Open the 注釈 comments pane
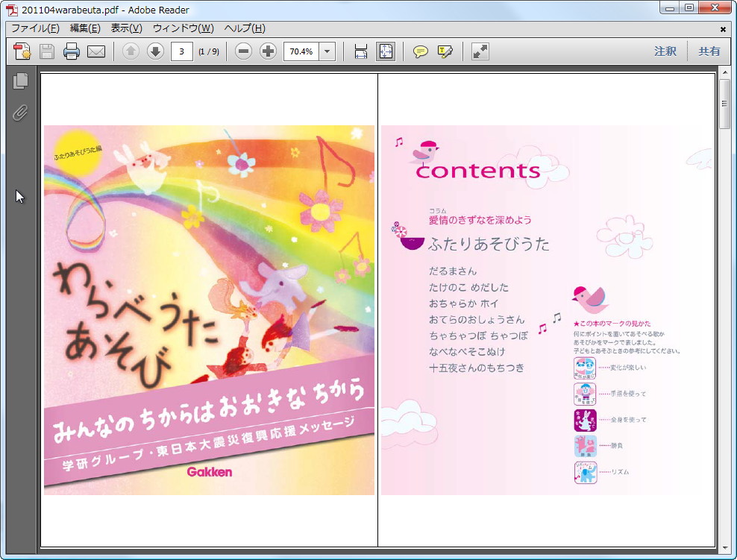The width and height of the screenshot is (737, 560). (665, 51)
